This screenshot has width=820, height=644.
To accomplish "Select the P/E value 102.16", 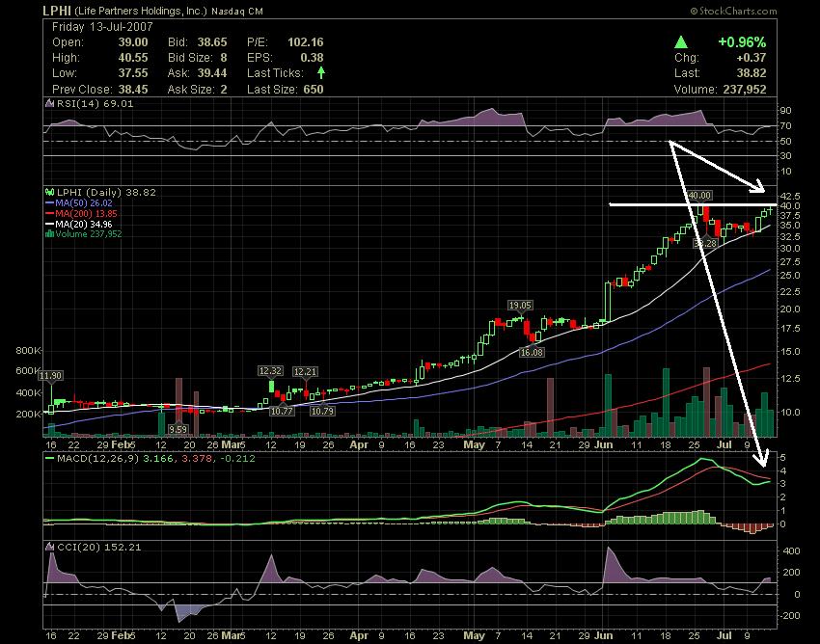I will tap(306, 42).
